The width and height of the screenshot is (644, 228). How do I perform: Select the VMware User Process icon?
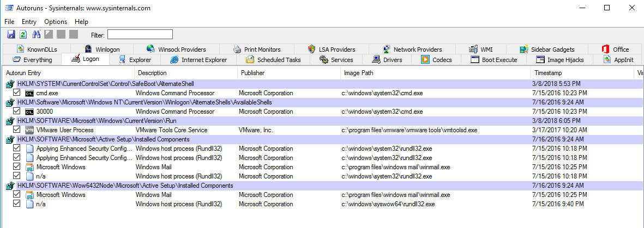(30, 130)
